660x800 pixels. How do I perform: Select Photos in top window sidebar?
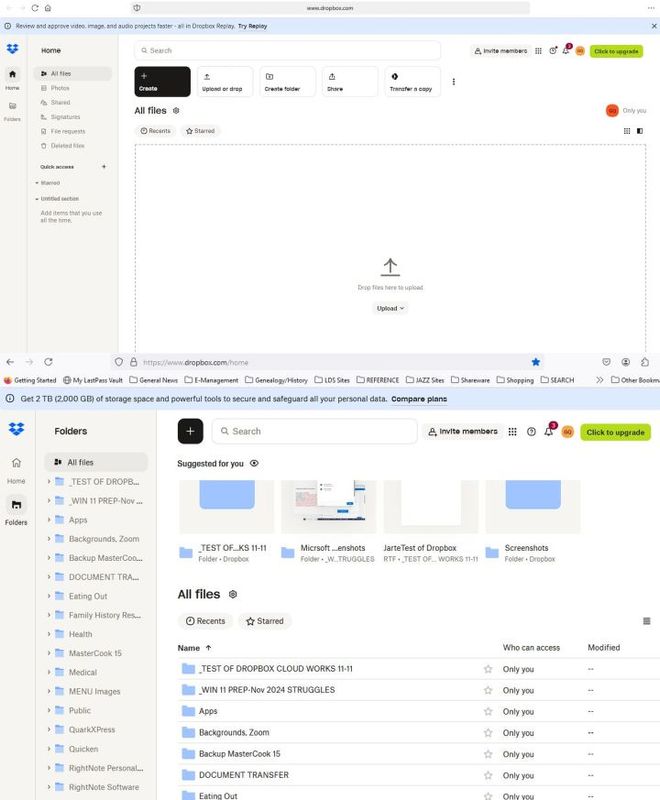coord(60,88)
